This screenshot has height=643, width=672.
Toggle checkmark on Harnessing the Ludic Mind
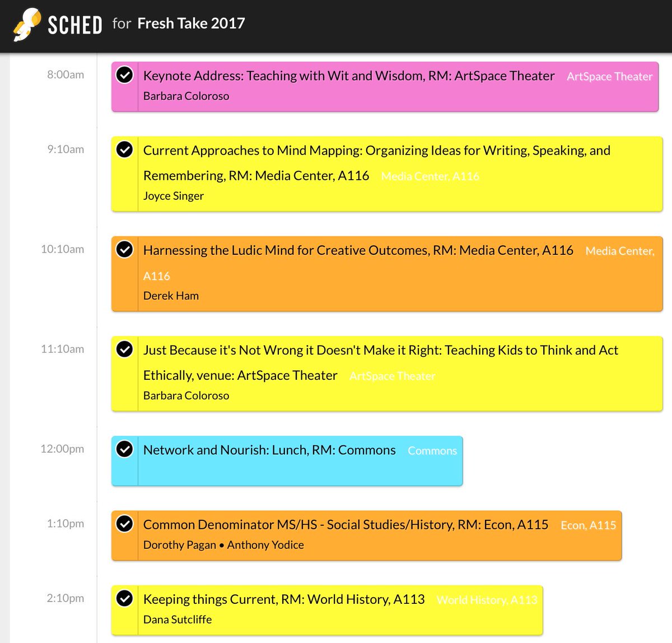[124, 249]
